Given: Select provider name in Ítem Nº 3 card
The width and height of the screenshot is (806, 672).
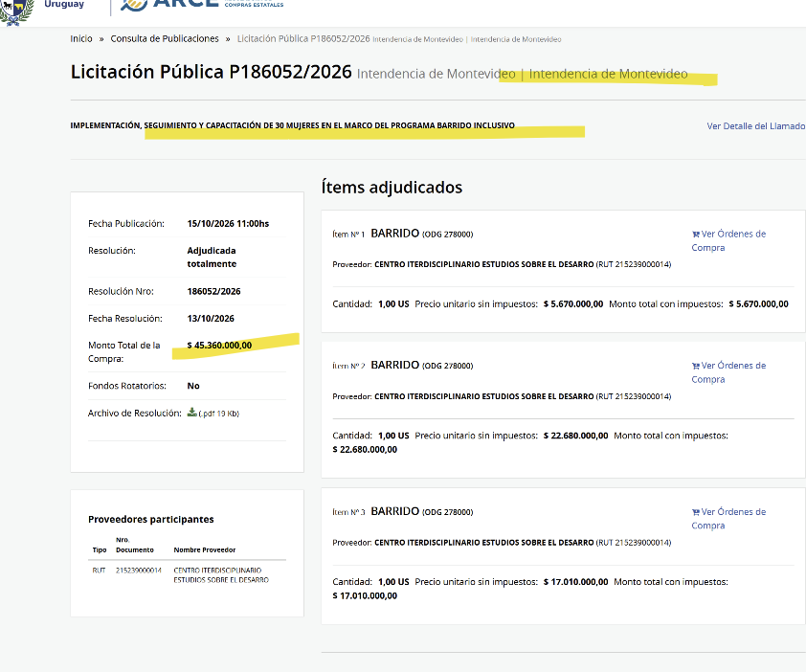Looking at the screenshot, I should pyautogui.click(x=484, y=543).
